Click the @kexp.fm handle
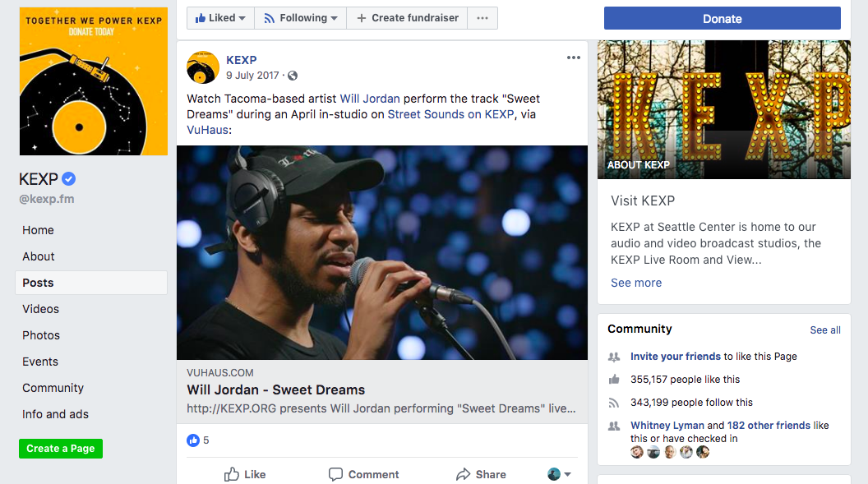This screenshot has width=868, height=484. pyautogui.click(x=47, y=199)
